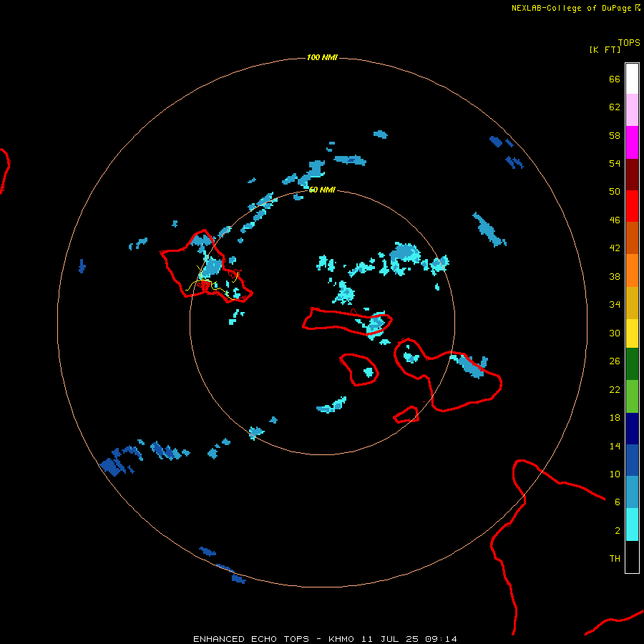Click the light green 22 kft legend swatch
Screen dimensions: 644x644
(x=632, y=396)
